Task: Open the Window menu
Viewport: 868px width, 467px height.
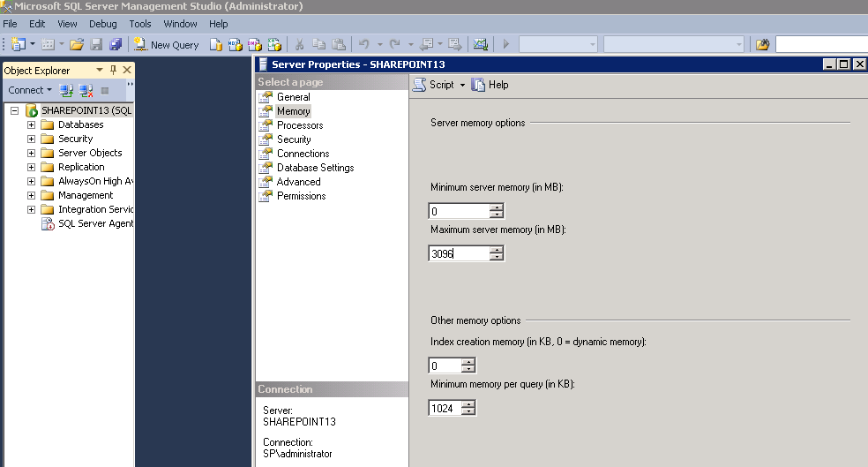Action: click(181, 24)
